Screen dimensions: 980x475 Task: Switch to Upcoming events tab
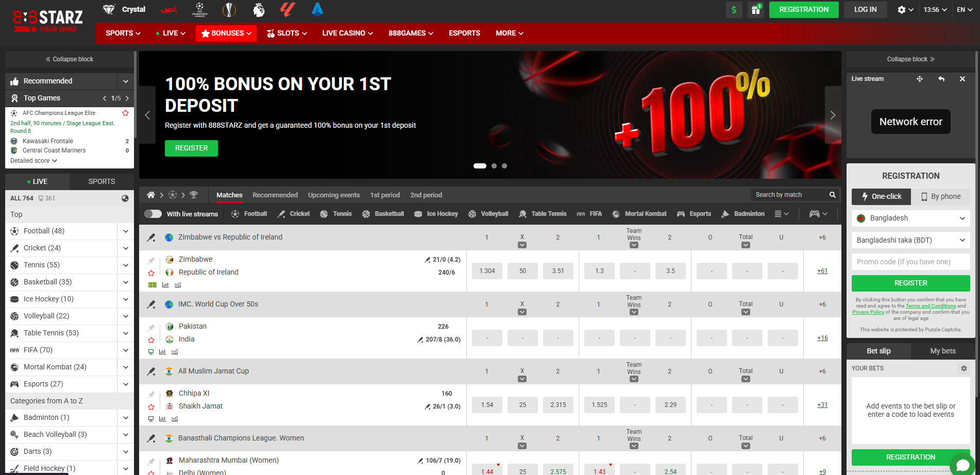pos(334,195)
